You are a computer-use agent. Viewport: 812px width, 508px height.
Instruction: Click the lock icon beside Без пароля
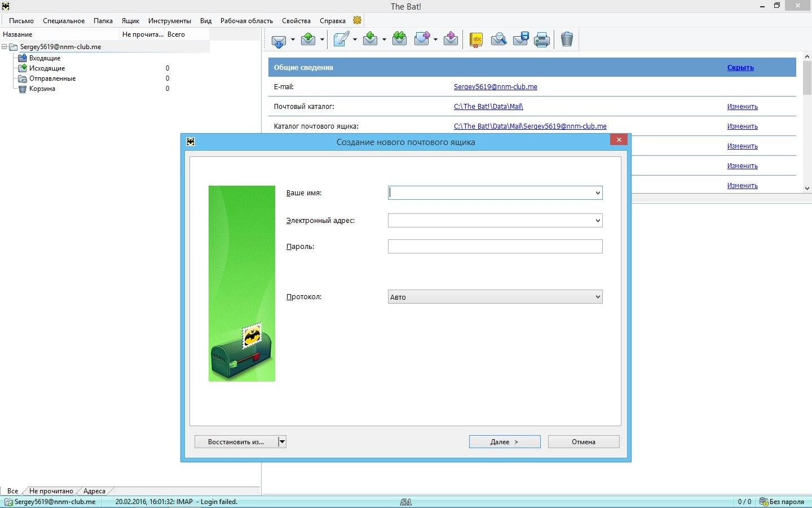point(764,502)
